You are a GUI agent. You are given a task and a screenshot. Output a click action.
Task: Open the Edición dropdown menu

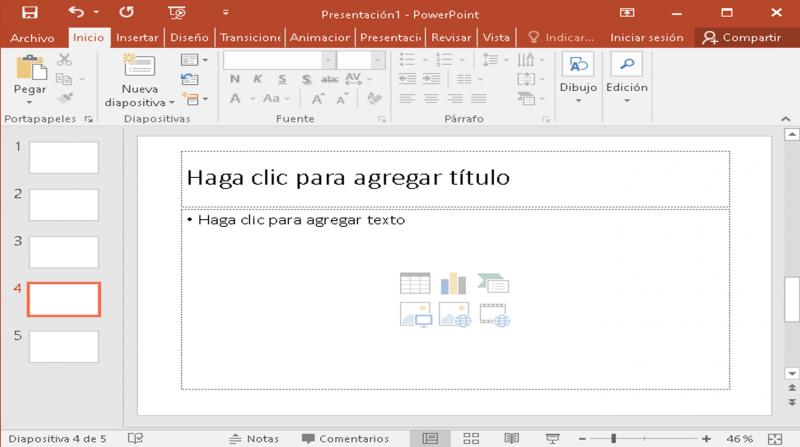point(627,100)
